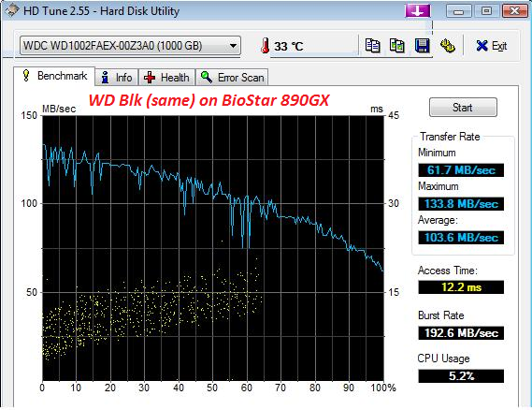Click the Burst Rate 192.6 MB/sec field
Viewport: 532px width, 410px height.
click(x=461, y=333)
